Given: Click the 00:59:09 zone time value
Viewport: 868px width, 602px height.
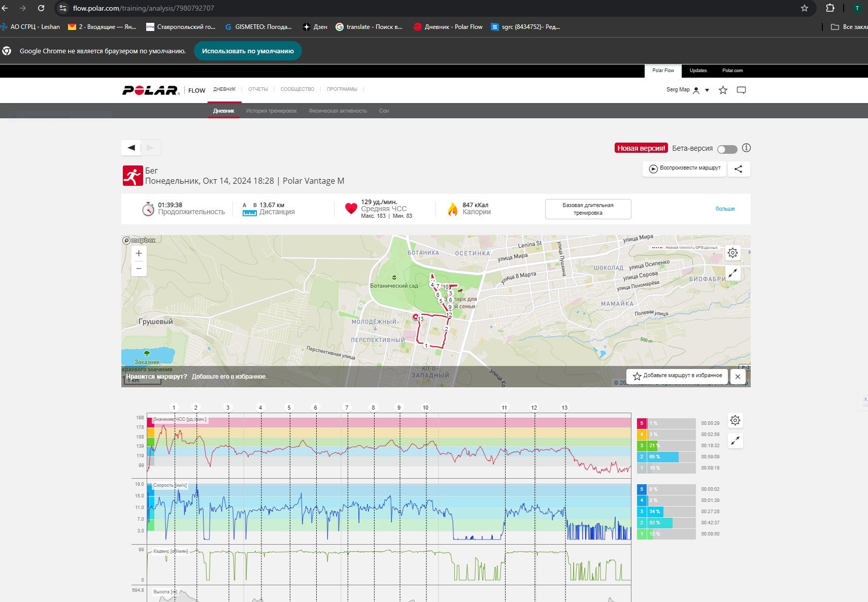Looking at the screenshot, I should click(711, 457).
